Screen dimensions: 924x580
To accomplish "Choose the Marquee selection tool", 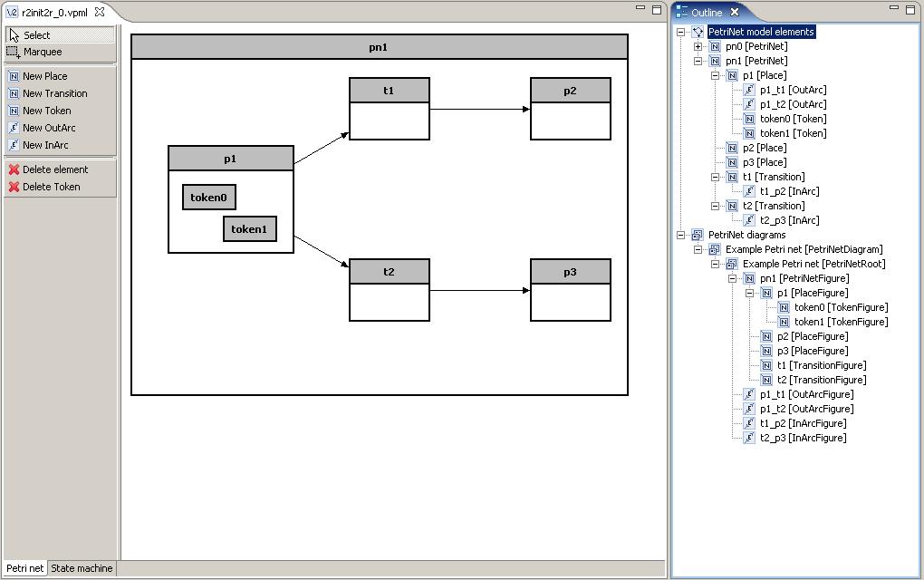I will point(60,52).
